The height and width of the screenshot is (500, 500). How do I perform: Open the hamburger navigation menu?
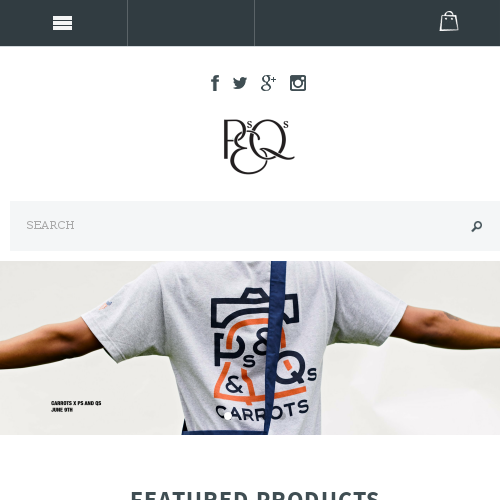62,23
